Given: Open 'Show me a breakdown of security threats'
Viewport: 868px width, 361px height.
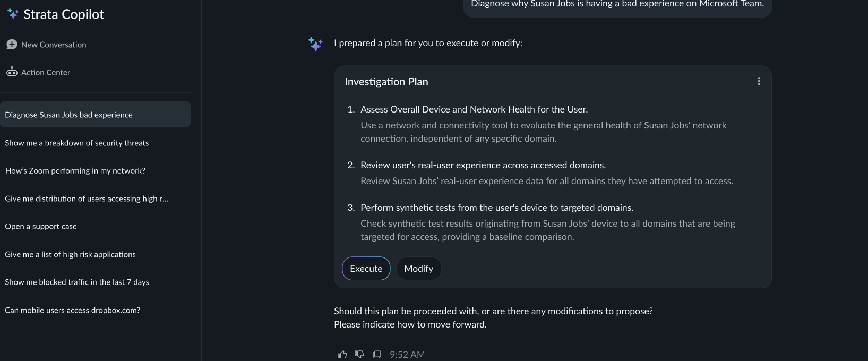Looking at the screenshot, I should click(77, 143).
